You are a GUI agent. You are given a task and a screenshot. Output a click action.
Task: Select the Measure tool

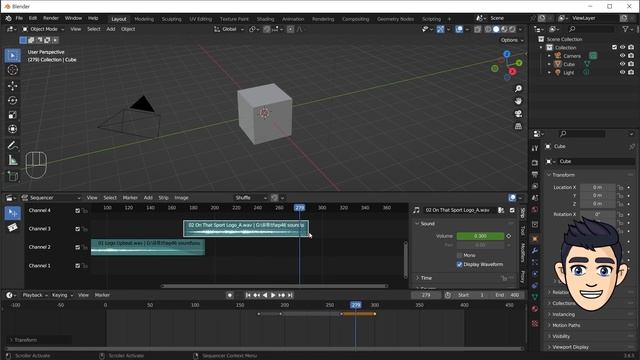click(x=13, y=160)
